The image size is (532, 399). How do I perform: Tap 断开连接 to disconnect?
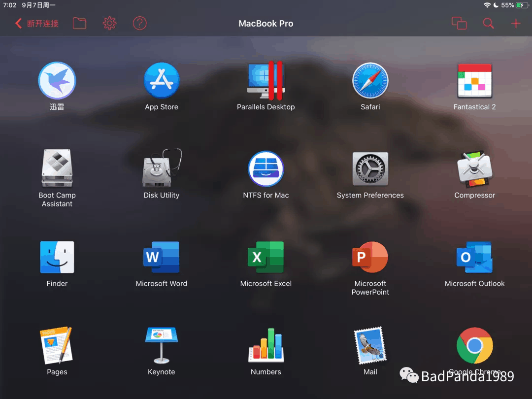37,24
